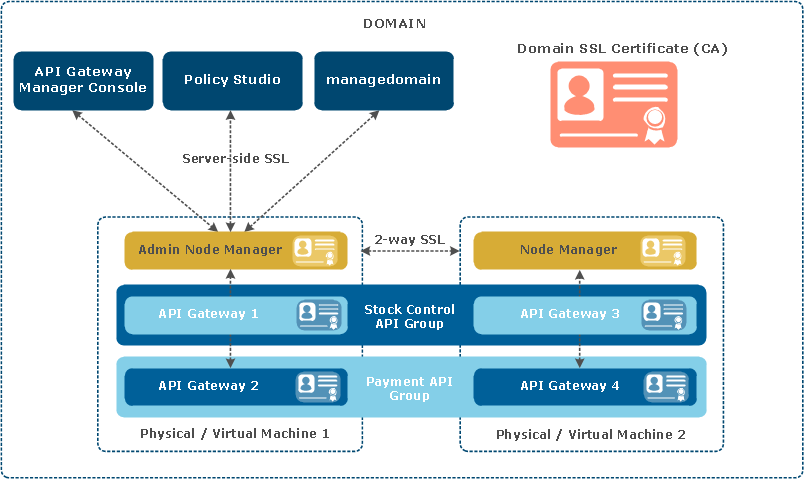Click the API Gateway 1 label
This screenshot has height=479, width=804.
coord(208,313)
